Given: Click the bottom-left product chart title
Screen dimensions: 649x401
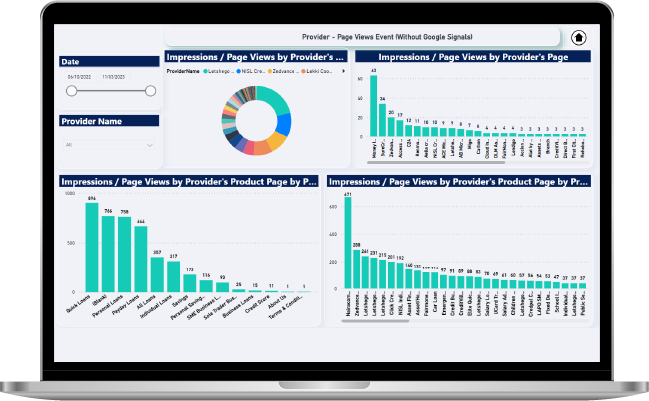Looking at the screenshot, I should [x=189, y=182].
